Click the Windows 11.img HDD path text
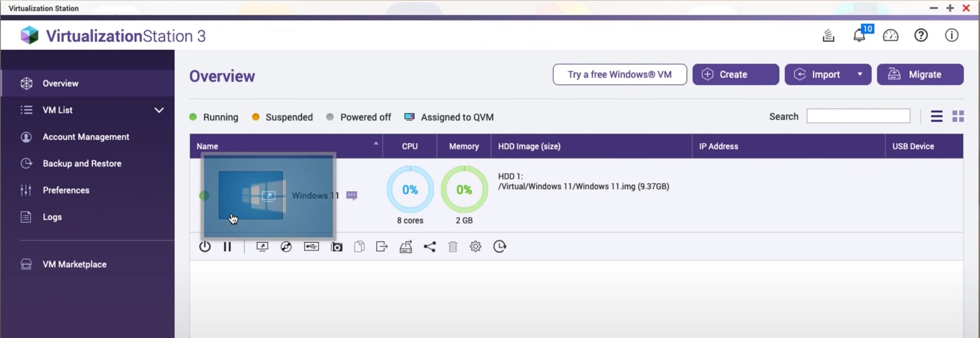This screenshot has height=338, width=980. pos(583,186)
